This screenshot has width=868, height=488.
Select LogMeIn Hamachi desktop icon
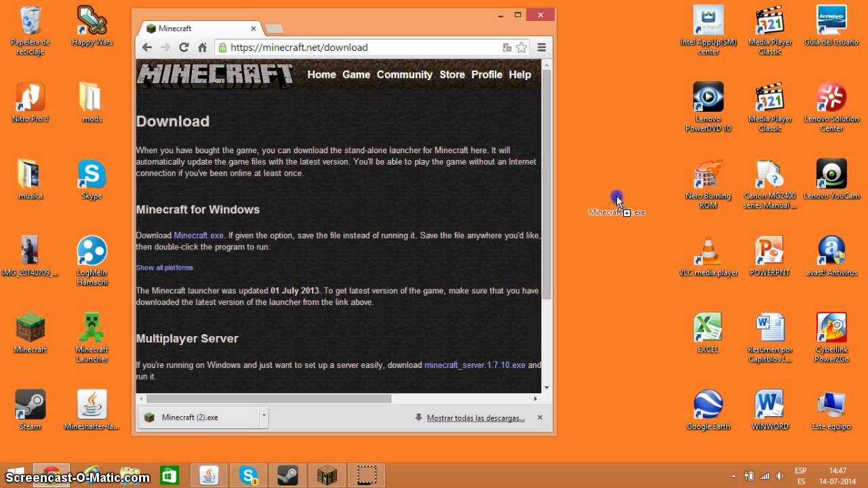(92, 261)
